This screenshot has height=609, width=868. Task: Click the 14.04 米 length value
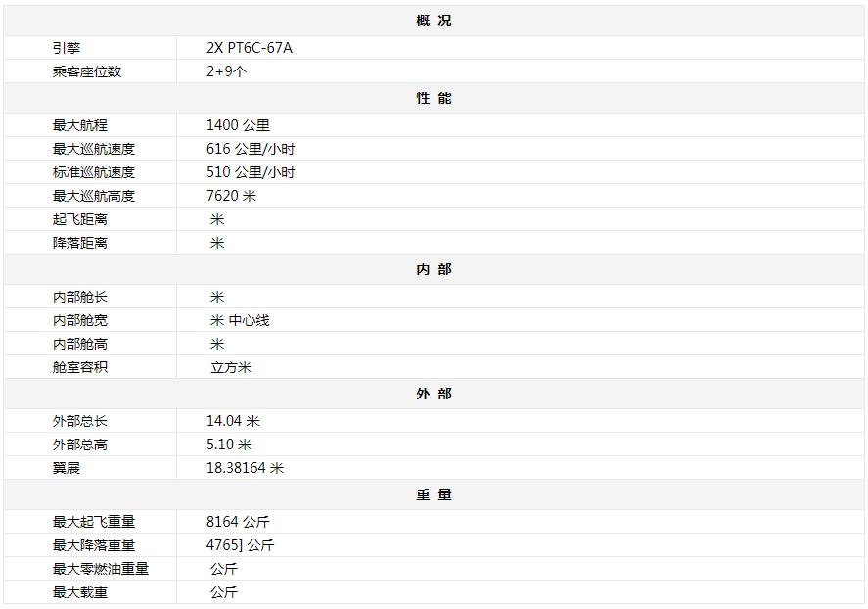233,421
